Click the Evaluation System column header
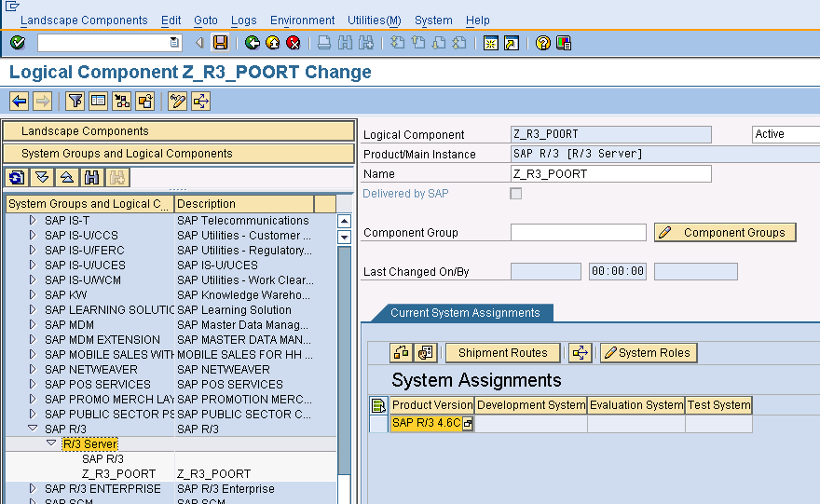Viewport: 820px width, 504px height. coord(636,405)
